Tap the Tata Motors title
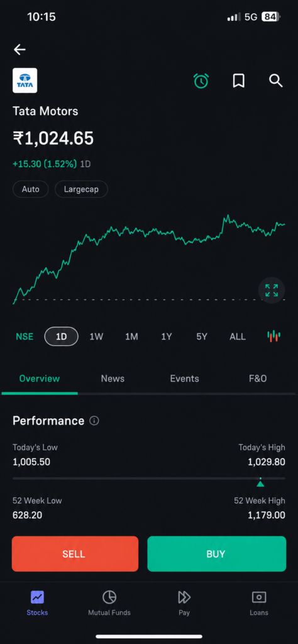The height and width of the screenshot is (644, 298). (45, 111)
